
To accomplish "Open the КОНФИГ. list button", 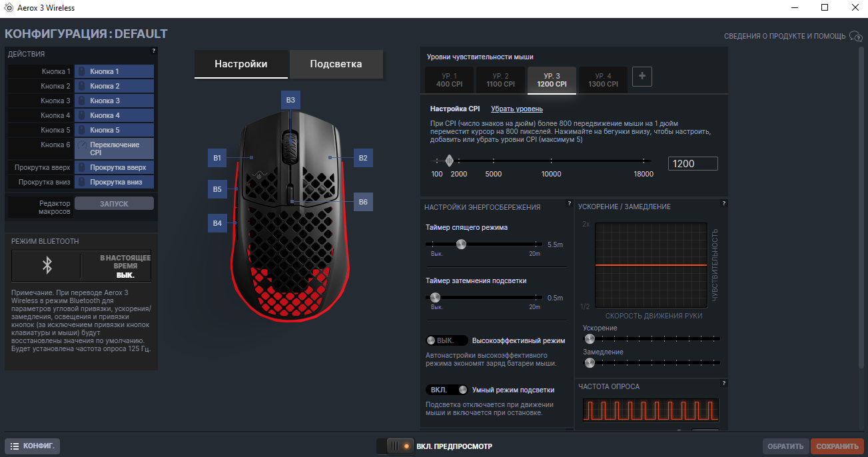I will pyautogui.click(x=33, y=446).
